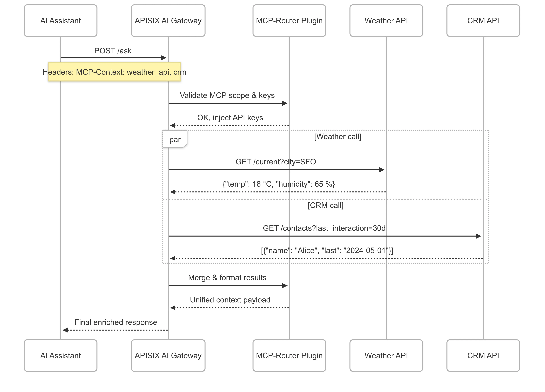Select the top MCP-Router Plugin participant box
Screen dimensions: 545x392
pos(289,21)
